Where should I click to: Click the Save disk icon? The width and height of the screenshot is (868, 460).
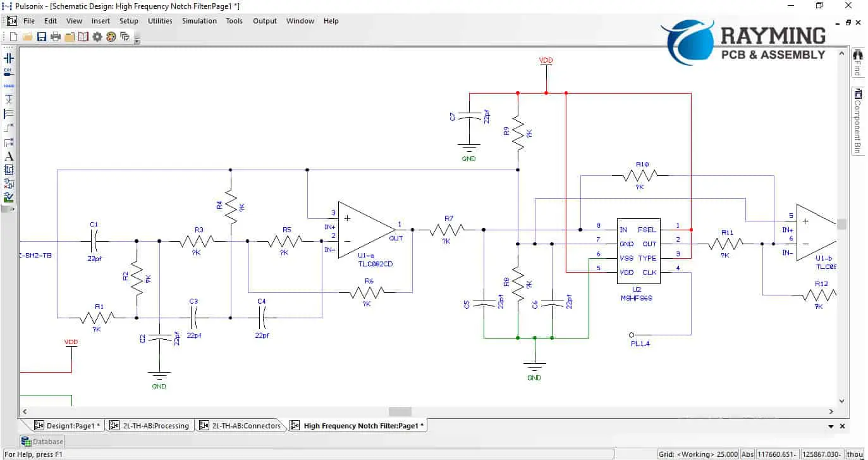click(x=42, y=37)
